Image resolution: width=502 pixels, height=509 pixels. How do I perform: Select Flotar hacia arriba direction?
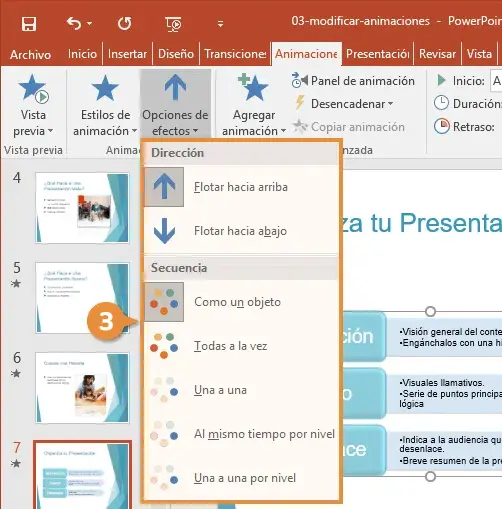point(241,187)
